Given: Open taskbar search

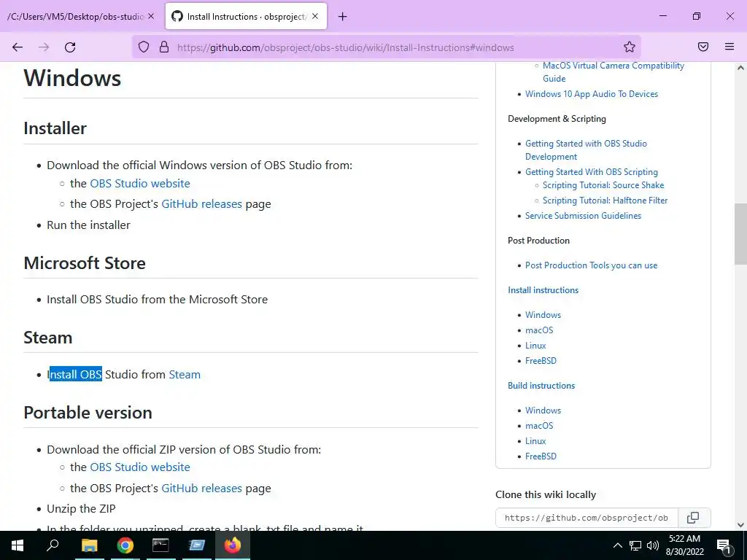Looking at the screenshot, I should 53,545.
